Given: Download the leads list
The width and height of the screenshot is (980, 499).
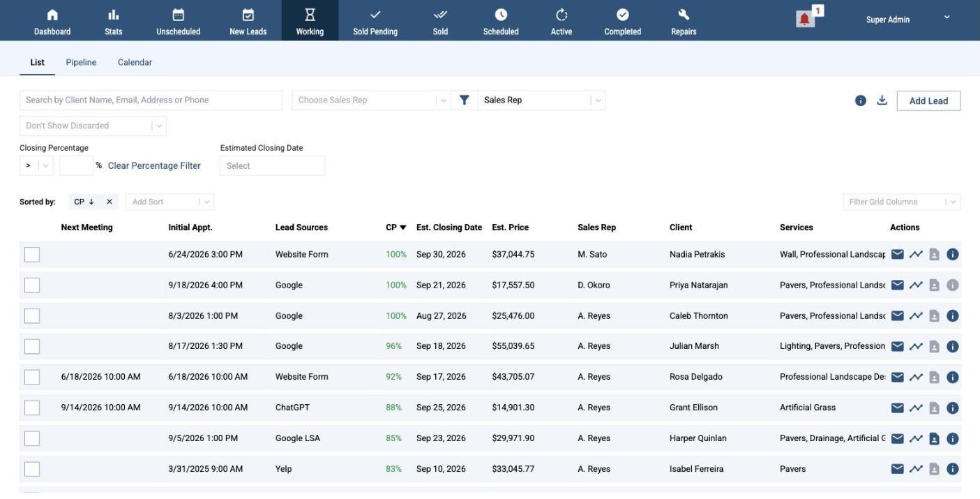Looking at the screenshot, I should tap(882, 100).
